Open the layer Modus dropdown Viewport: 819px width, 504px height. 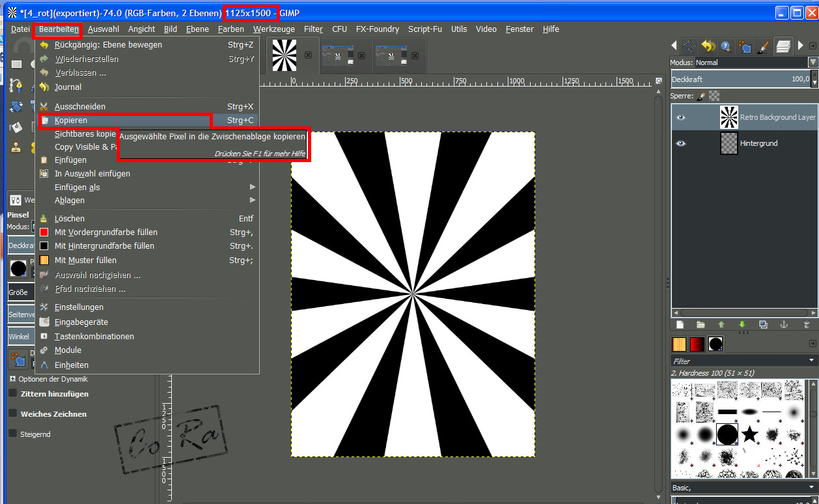pos(812,63)
